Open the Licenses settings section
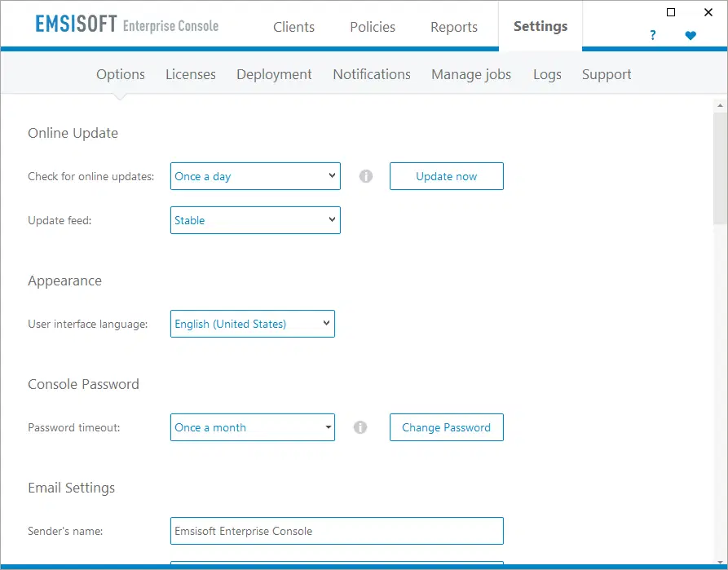This screenshot has width=728, height=570. 191,74
